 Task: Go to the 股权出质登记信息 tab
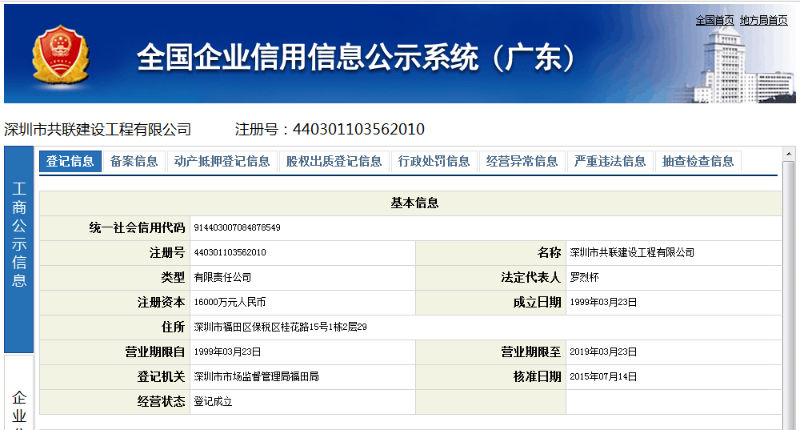pyautogui.click(x=333, y=161)
